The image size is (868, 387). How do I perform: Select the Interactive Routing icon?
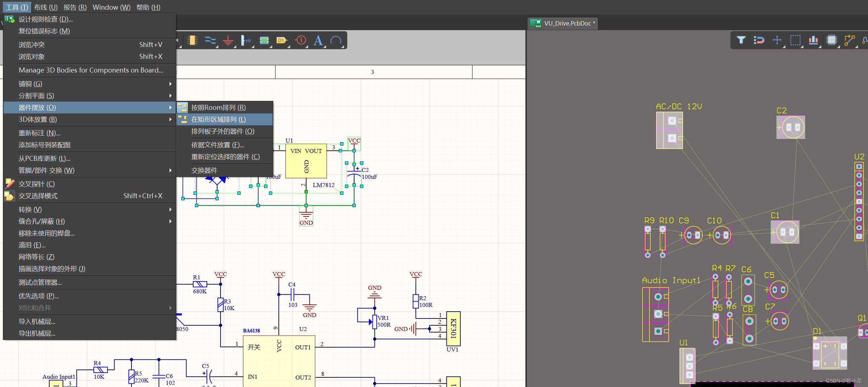tap(850, 40)
